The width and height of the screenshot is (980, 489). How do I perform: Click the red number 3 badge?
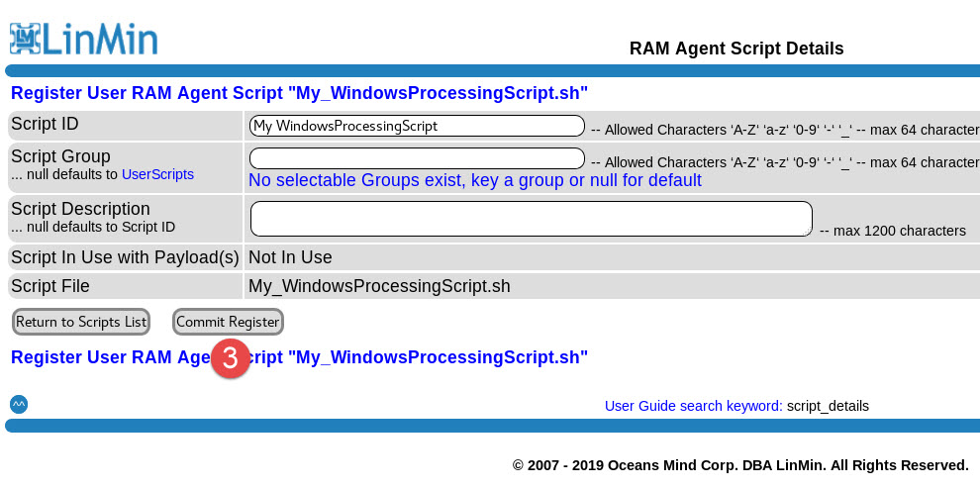point(230,358)
